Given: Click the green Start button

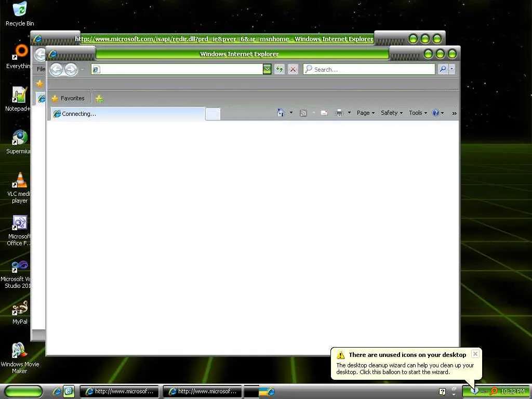Looking at the screenshot, I should pos(23,391).
